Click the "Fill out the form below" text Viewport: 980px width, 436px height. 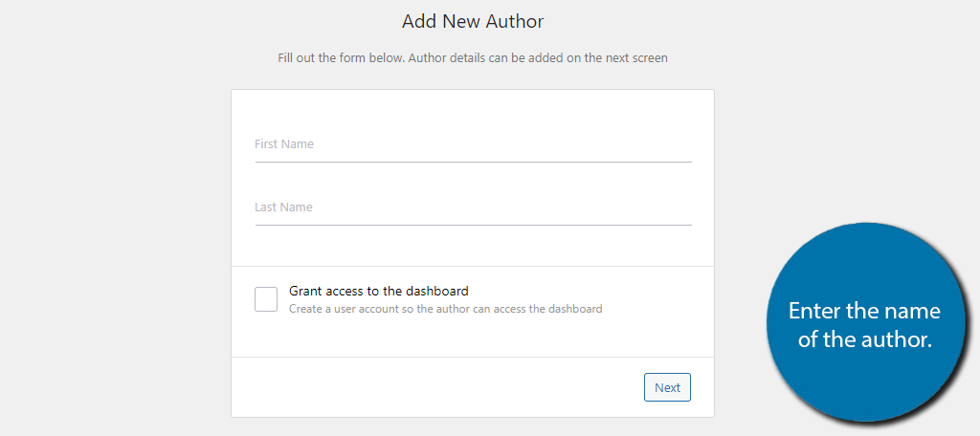[341, 57]
